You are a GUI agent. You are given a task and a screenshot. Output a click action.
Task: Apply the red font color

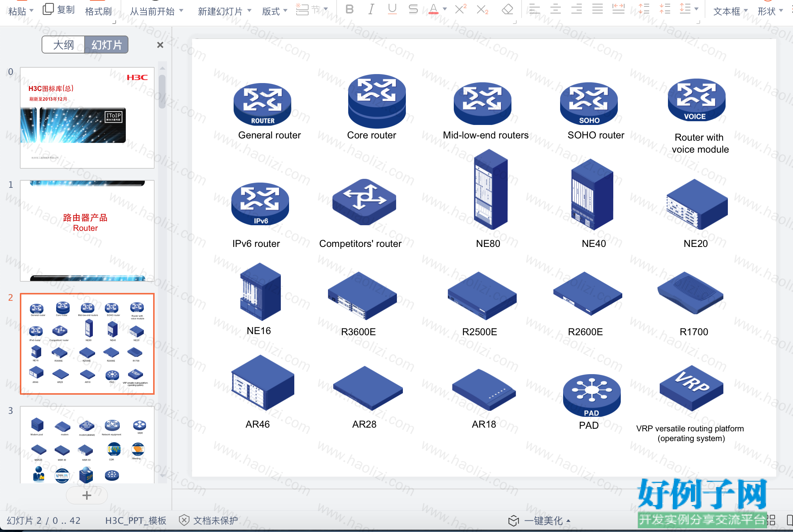[433, 9]
